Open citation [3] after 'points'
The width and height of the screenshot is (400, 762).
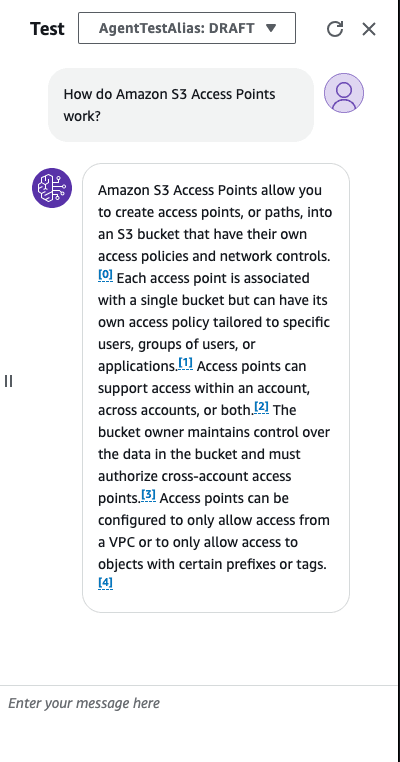coord(148,495)
